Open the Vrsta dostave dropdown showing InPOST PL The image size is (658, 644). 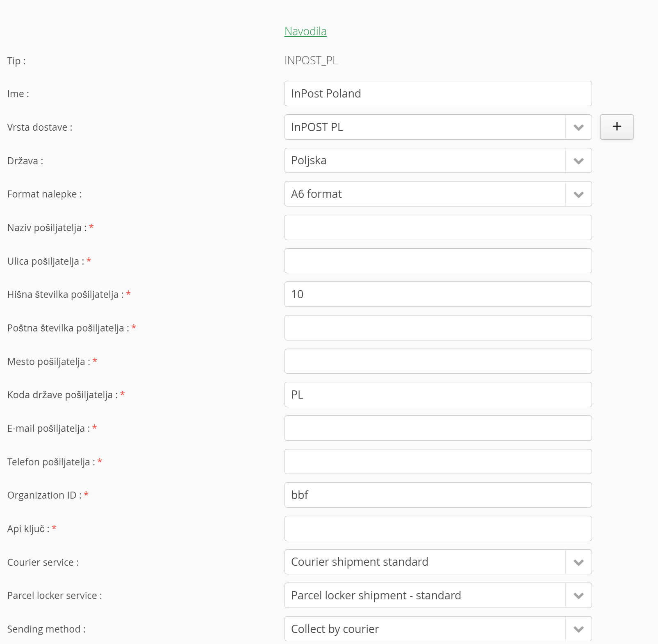click(x=438, y=127)
